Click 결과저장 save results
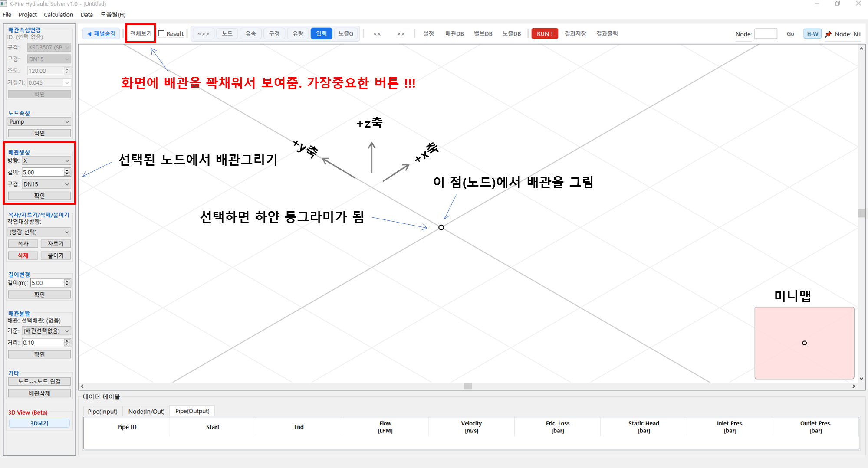The height and width of the screenshot is (468, 868). coord(575,34)
